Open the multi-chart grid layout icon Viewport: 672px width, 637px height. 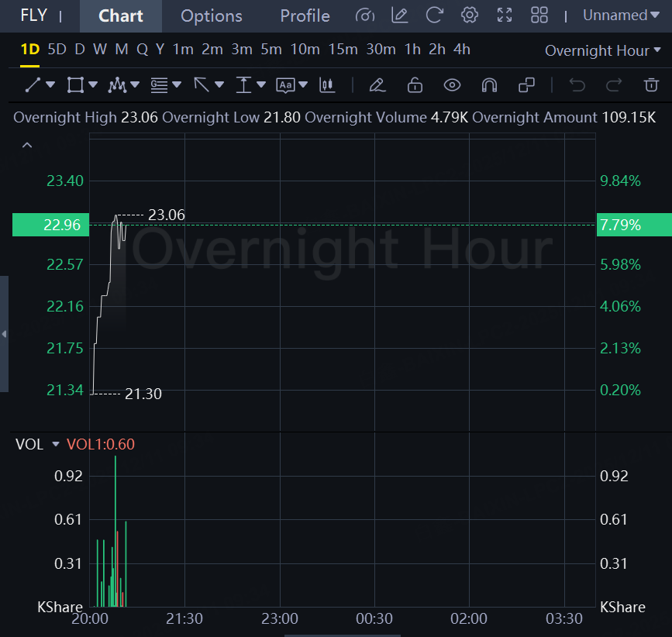point(539,15)
